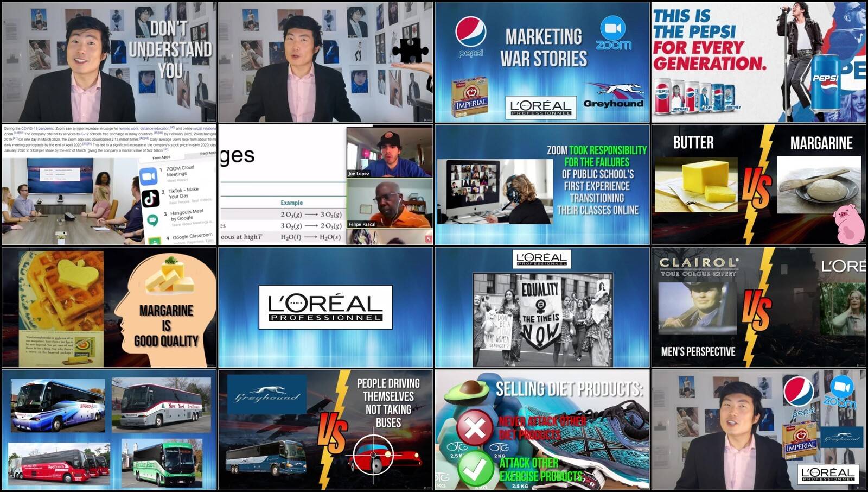Select the TikTok app icon in Free Apps list
868x492 pixels.
pos(150,198)
